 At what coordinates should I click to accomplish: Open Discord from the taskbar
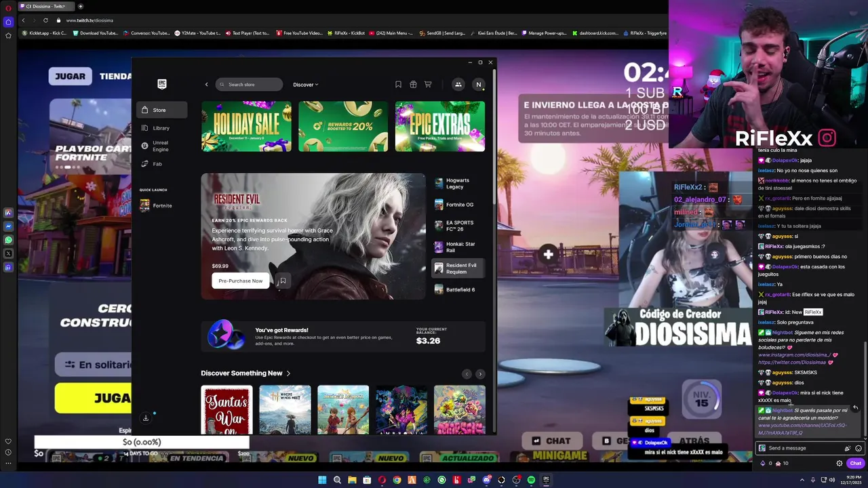pyautogui.click(x=486, y=480)
